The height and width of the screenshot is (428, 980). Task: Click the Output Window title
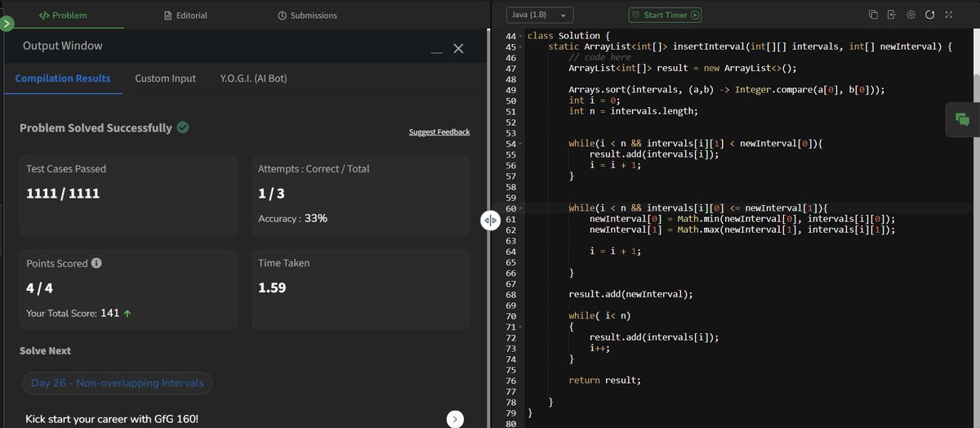pos(63,47)
